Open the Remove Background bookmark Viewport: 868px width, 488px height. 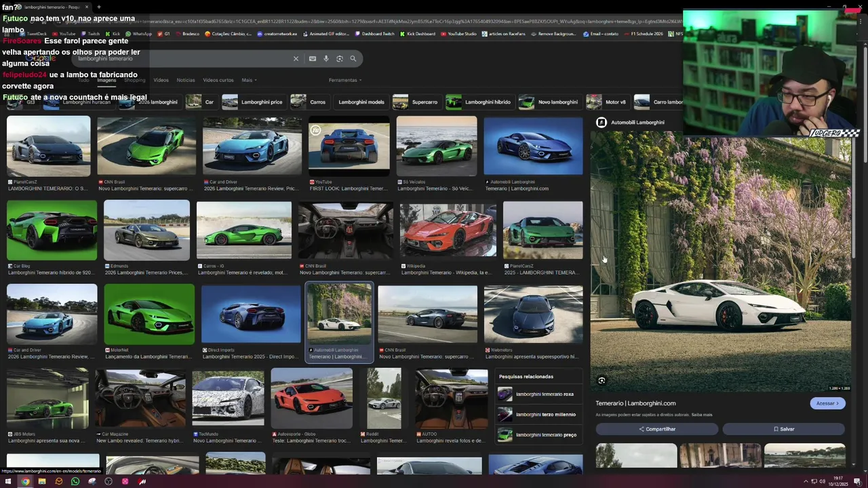[553, 34]
